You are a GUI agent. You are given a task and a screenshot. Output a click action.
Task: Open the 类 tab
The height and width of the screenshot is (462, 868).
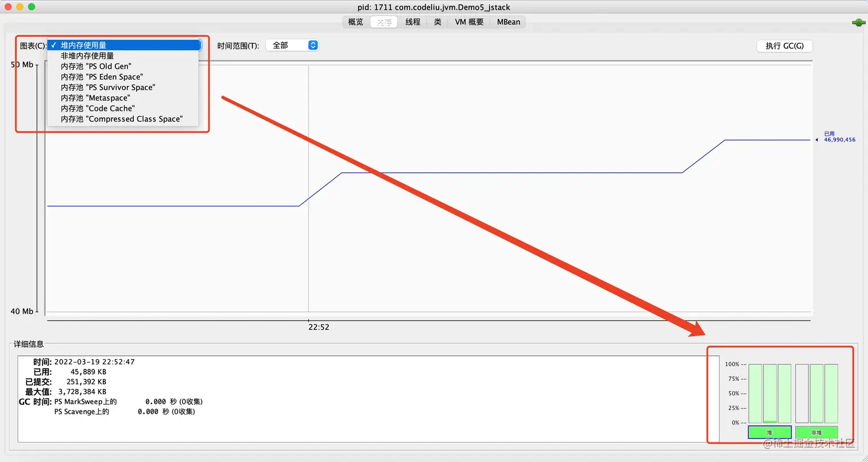(x=437, y=22)
